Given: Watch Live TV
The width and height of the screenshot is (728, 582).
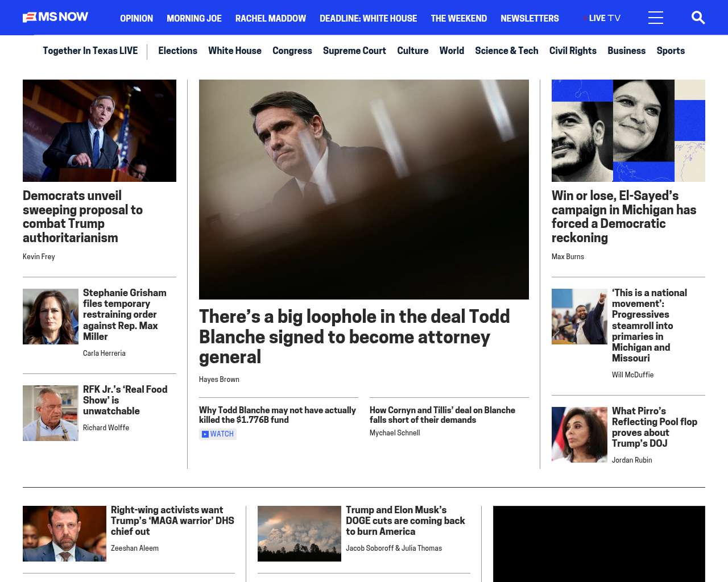Looking at the screenshot, I should [x=602, y=18].
